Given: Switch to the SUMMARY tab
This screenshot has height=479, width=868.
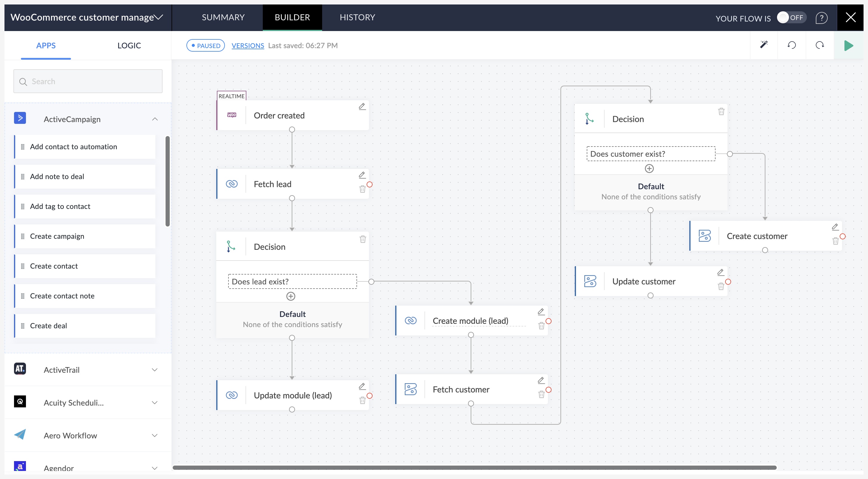Looking at the screenshot, I should tap(223, 17).
